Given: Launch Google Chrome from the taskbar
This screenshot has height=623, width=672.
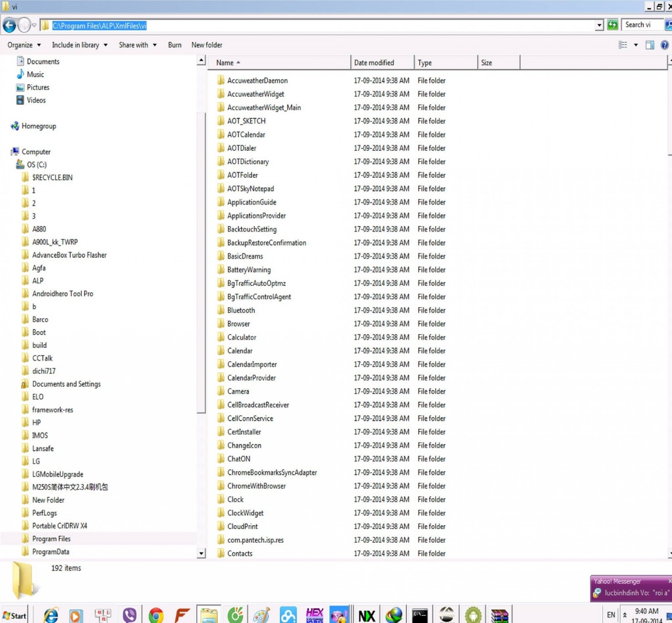Looking at the screenshot, I should (156, 615).
